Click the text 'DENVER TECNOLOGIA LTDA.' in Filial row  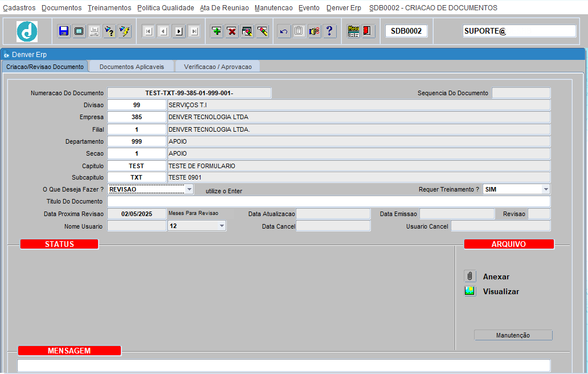click(x=209, y=129)
